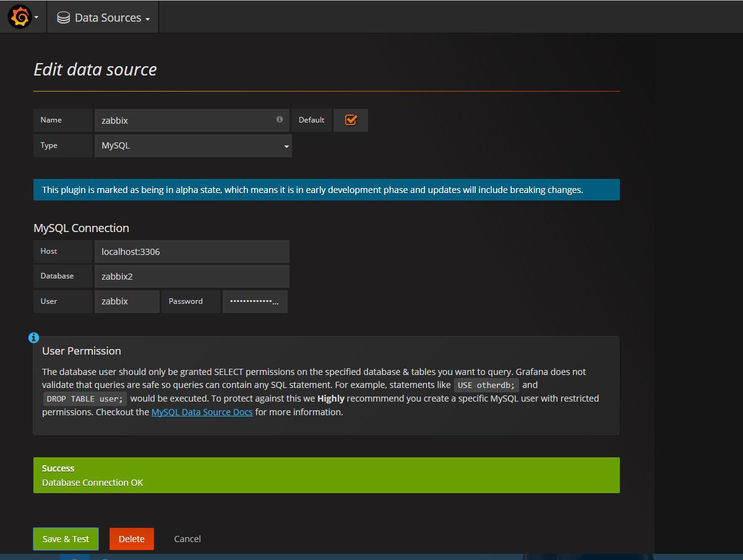This screenshot has width=743, height=560.
Task: Click into the Password field
Action: (255, 301)
